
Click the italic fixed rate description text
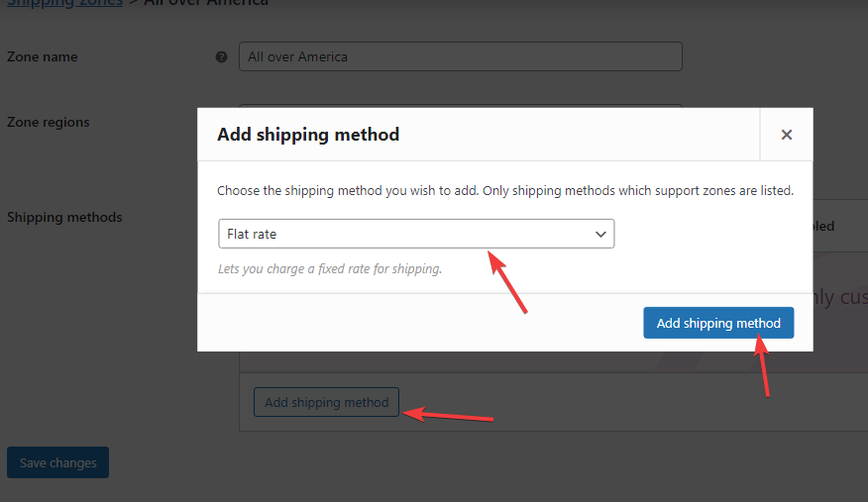330,268
